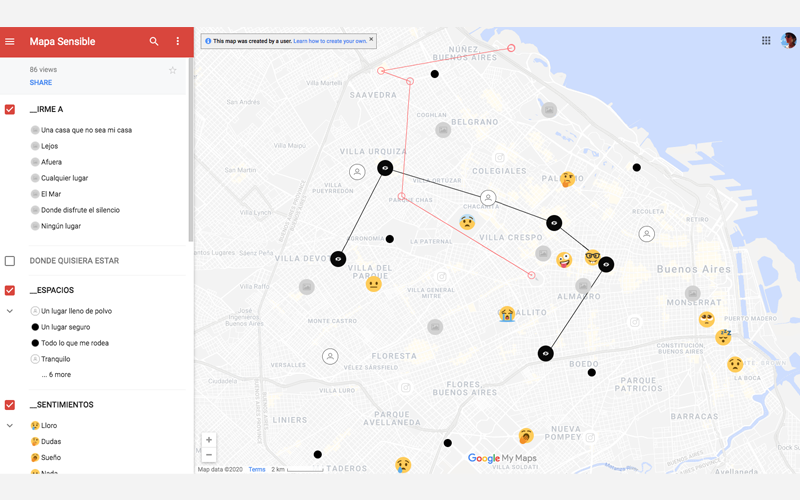Viewport: 800px width, 500px height.
Task: Open the hamburger menu in the header
Action: click(x=10, y=42)
